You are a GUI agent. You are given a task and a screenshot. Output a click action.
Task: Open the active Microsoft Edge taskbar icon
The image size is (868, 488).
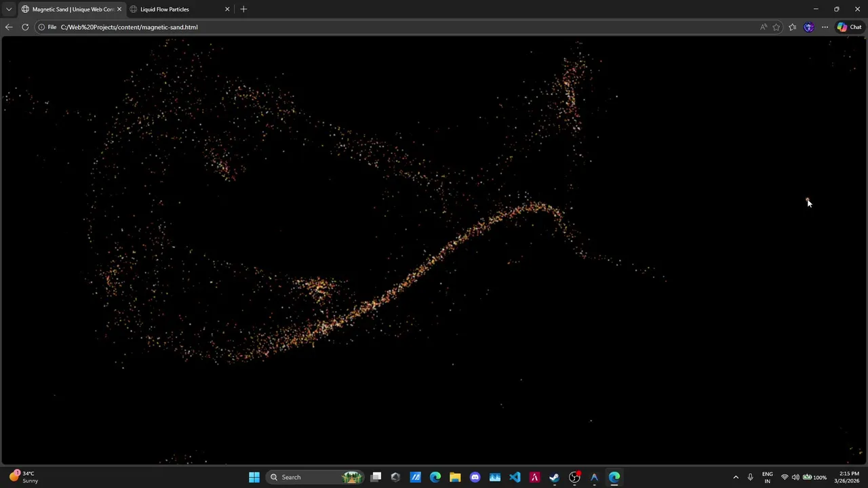[x=614, y=477]
